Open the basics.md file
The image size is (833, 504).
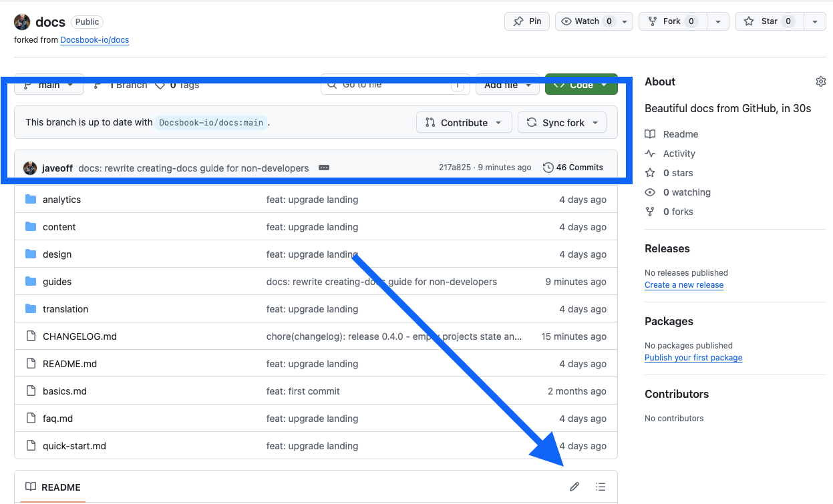[65, 391]
